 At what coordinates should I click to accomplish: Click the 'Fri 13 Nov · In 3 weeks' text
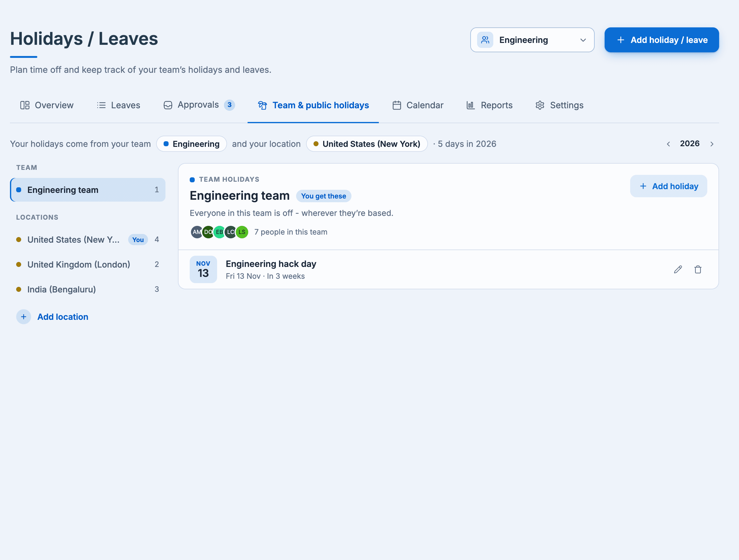pos(265,276)
